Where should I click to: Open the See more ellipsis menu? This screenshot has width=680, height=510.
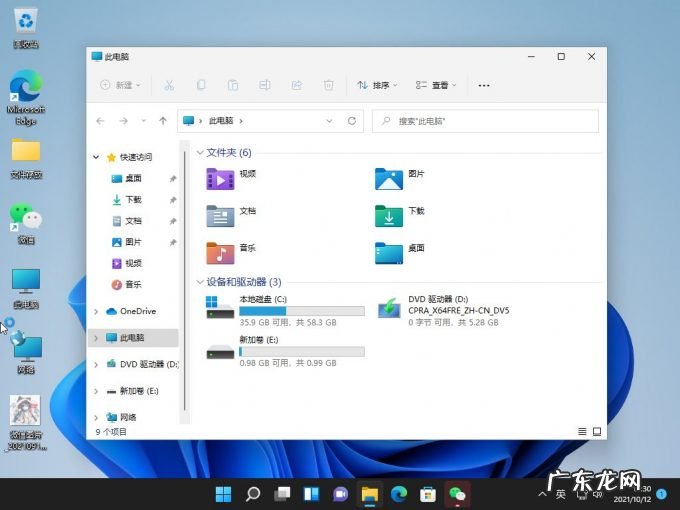[x=484, y=85]
